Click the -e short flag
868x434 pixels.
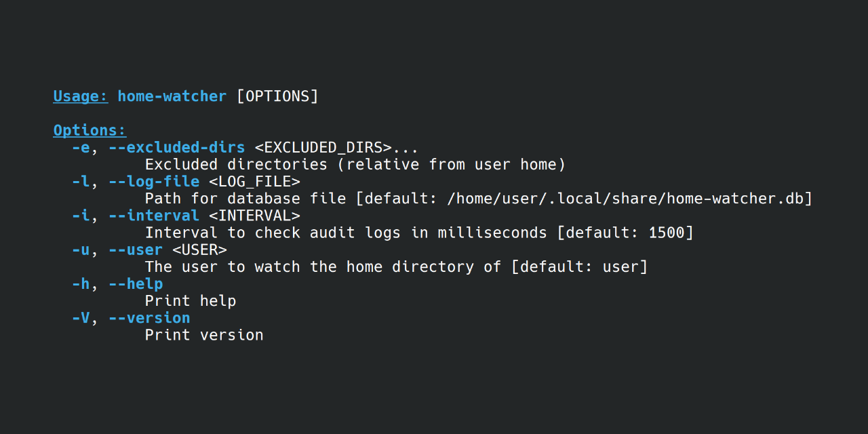pyautogui.click(x=80, y=147)
